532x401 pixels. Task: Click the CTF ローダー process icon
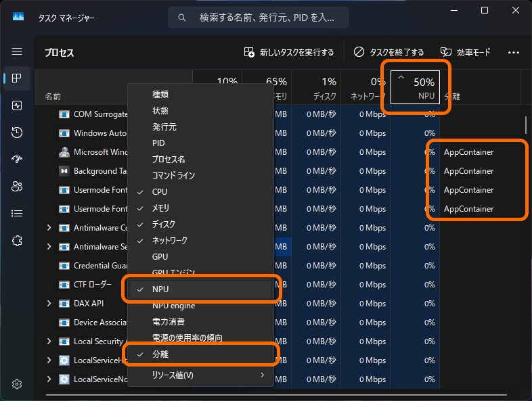(64, 285)
